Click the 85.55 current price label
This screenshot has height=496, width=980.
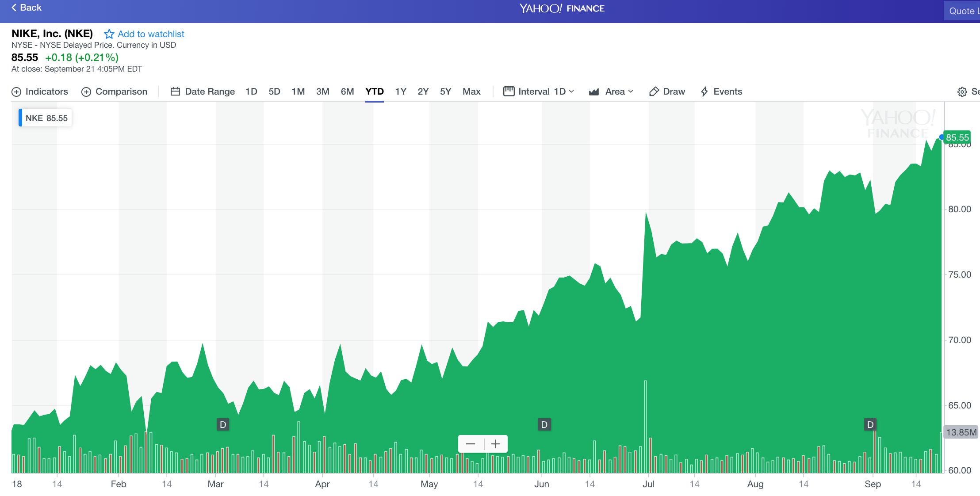pos(957,137)
